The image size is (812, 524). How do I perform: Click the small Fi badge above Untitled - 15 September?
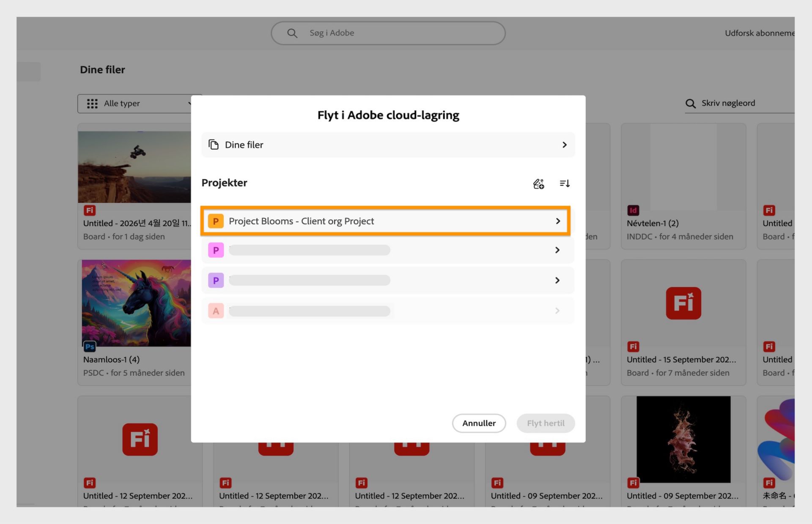click(x=633, y=347)
